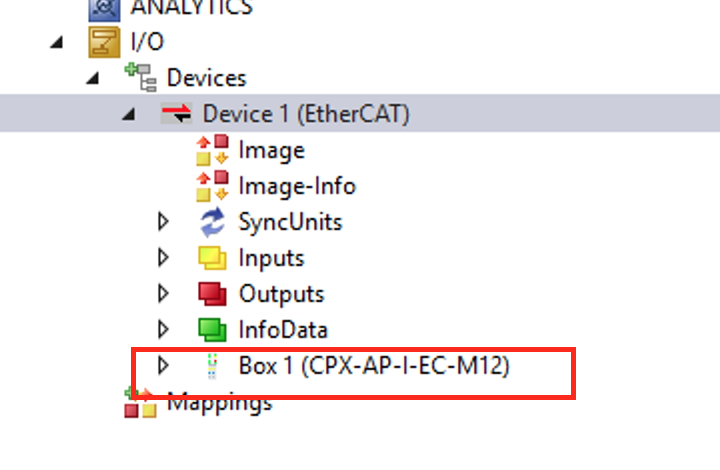Select the InfoData tree item label
Image resolution: width=720 pixels, height=470 pixels.
pyautogui.click(x=283, y=330)
